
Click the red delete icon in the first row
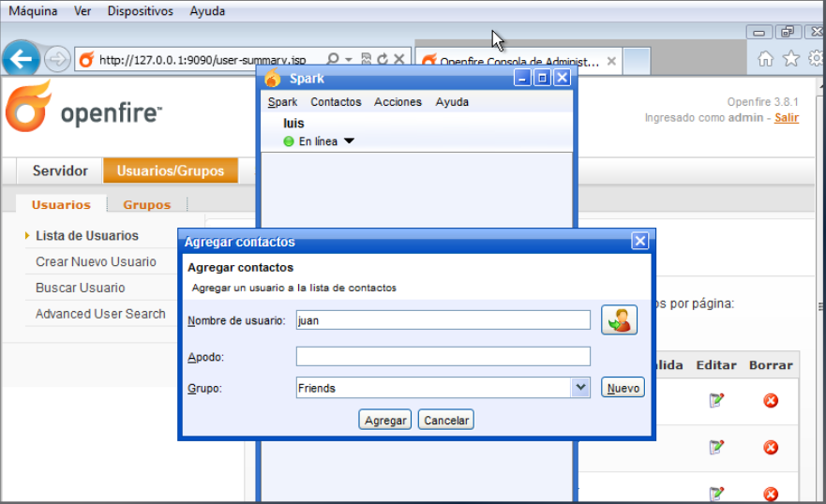(771, 400)
